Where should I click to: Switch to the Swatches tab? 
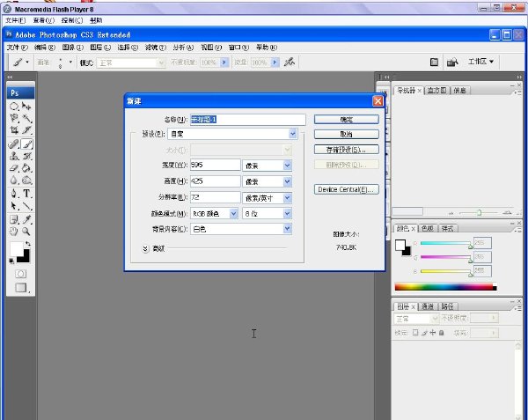pyautogui.click(x=428, y=228)
